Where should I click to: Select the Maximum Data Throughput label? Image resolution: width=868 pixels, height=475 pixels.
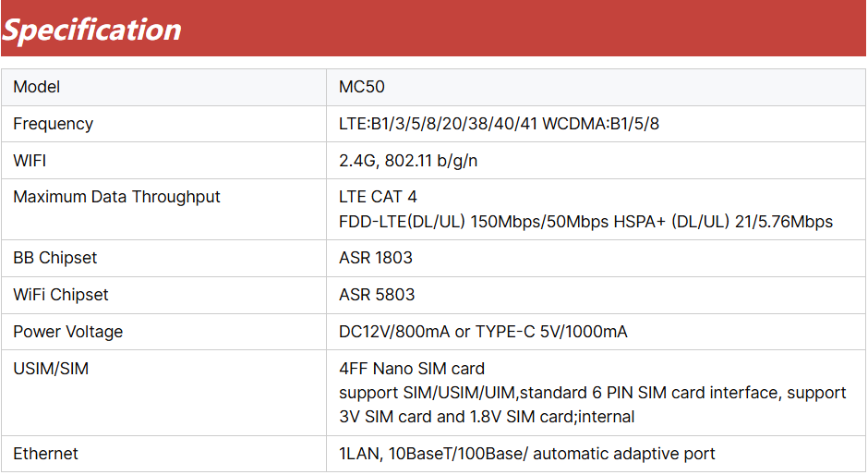pos(116,197)
